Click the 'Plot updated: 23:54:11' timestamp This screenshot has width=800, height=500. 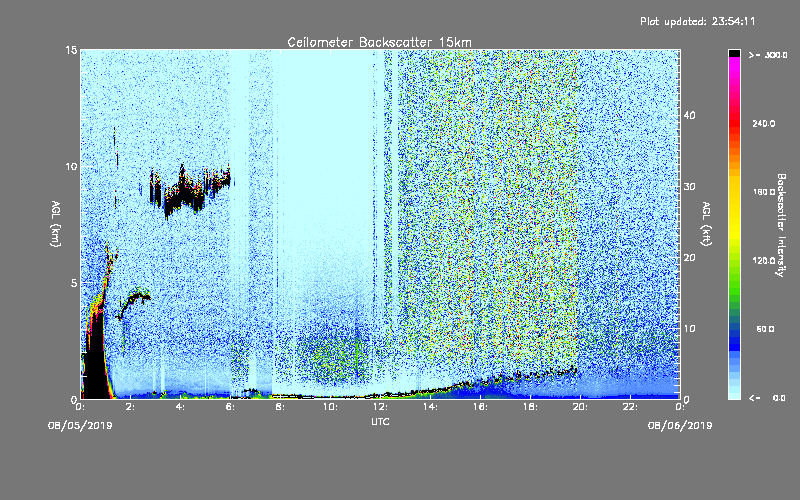coord(697,21)
